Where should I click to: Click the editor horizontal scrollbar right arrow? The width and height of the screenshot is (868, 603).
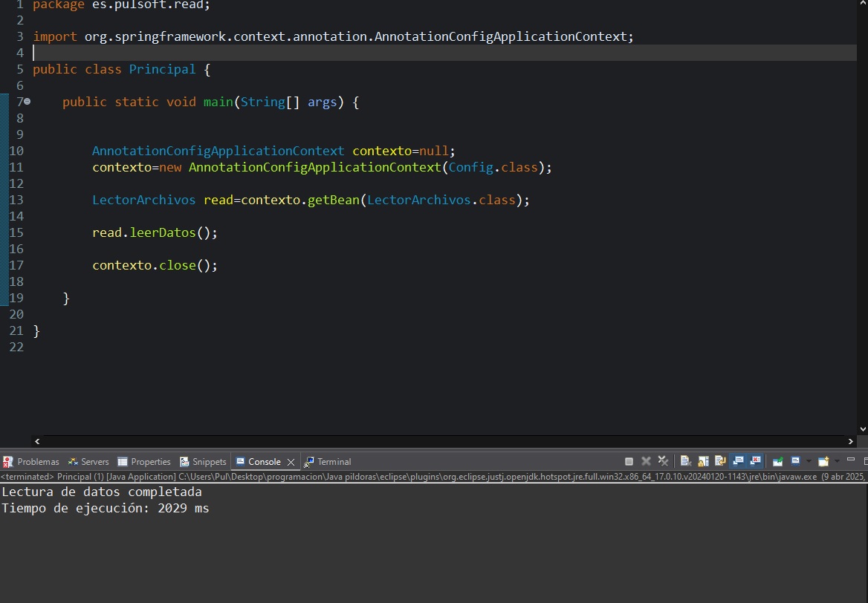coord(851,441)
